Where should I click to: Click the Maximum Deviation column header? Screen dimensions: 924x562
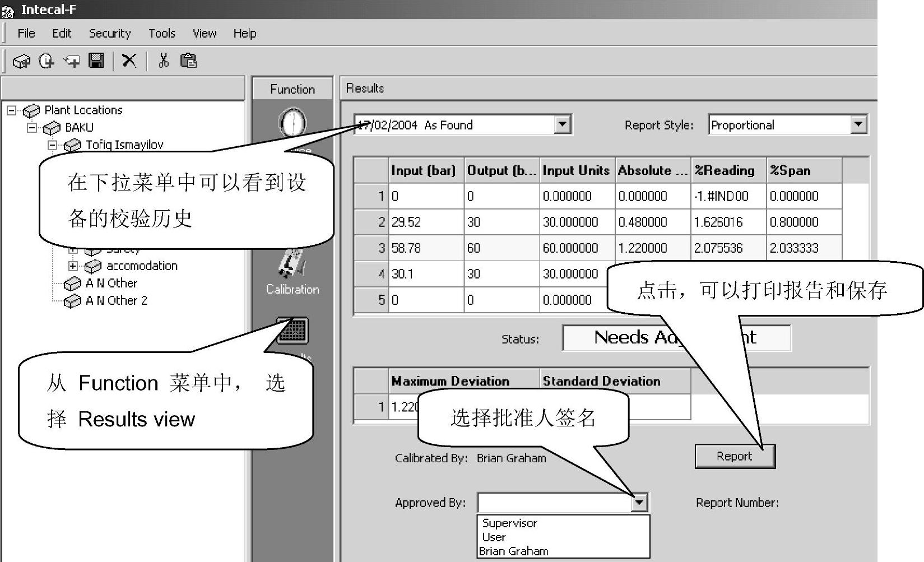[x=464, y=381]
